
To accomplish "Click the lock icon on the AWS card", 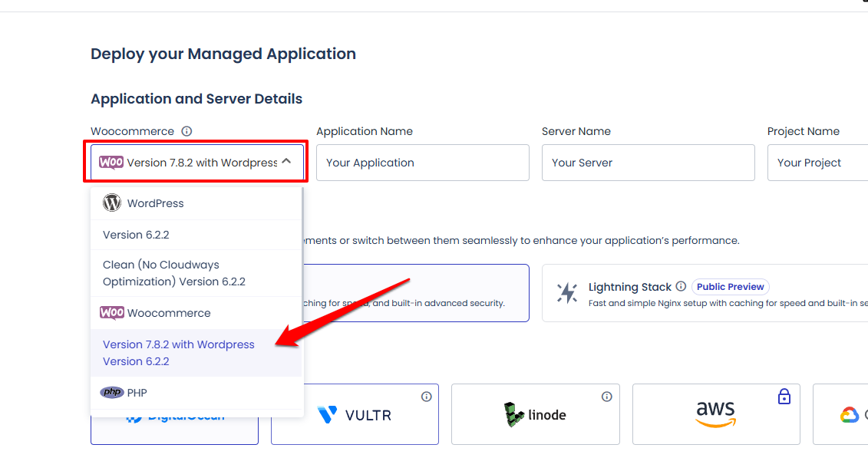I will (x=784, y=397).
